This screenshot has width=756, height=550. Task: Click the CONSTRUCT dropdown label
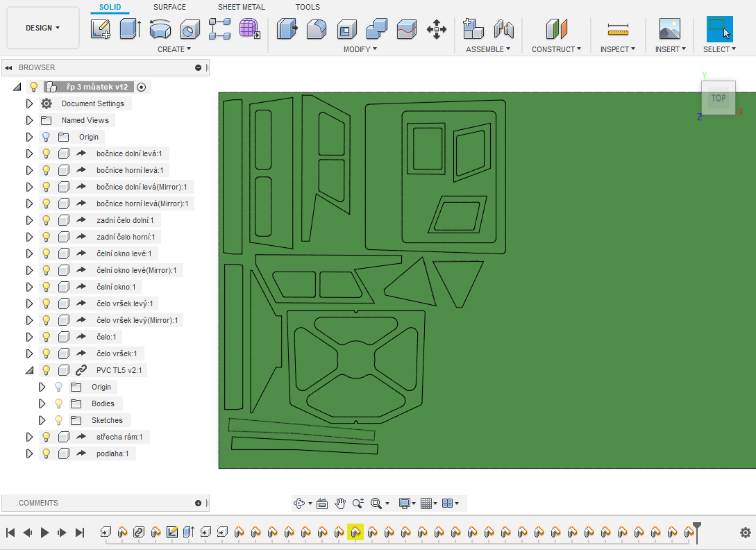pyautogui.click(x=557, y=49)
